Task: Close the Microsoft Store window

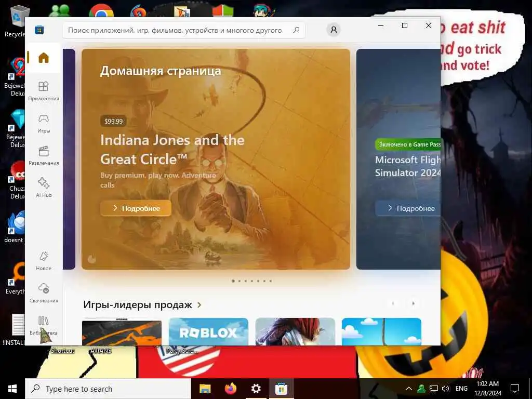Action: point(429,25)
